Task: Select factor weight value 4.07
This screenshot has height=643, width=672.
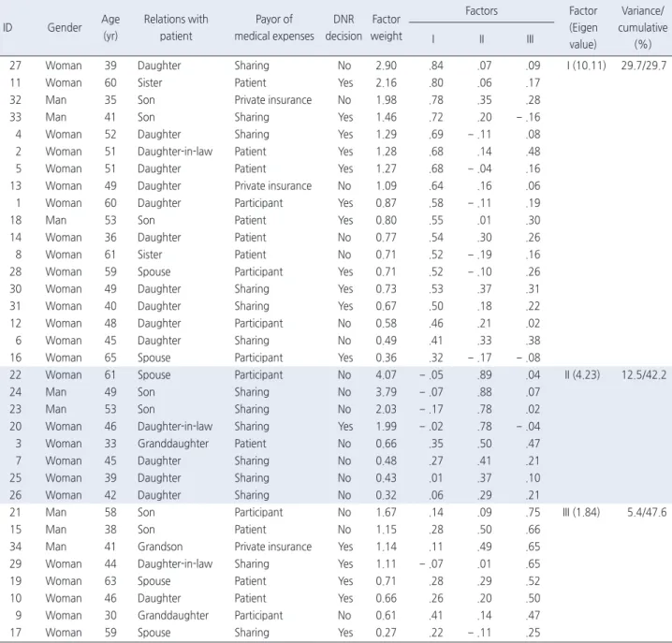Action: [387, 375]
